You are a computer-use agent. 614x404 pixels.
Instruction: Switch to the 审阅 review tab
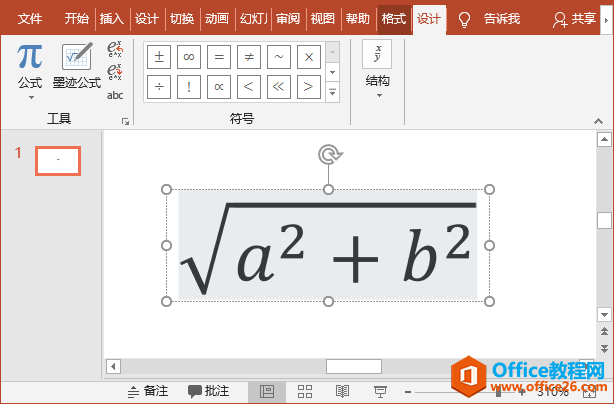[x=287, y=18]
